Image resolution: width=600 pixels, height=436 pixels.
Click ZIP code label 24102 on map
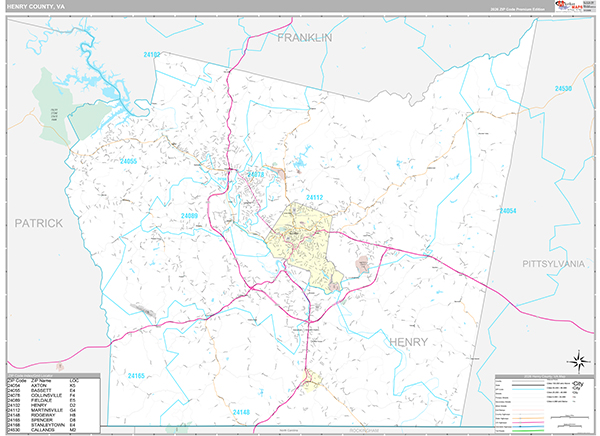(152, 55)
